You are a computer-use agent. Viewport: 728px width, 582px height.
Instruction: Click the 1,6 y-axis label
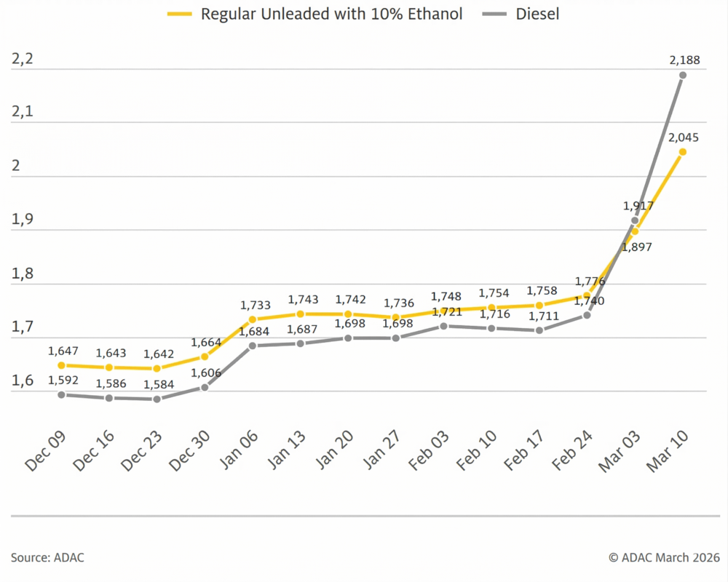[x=23, y=381]
